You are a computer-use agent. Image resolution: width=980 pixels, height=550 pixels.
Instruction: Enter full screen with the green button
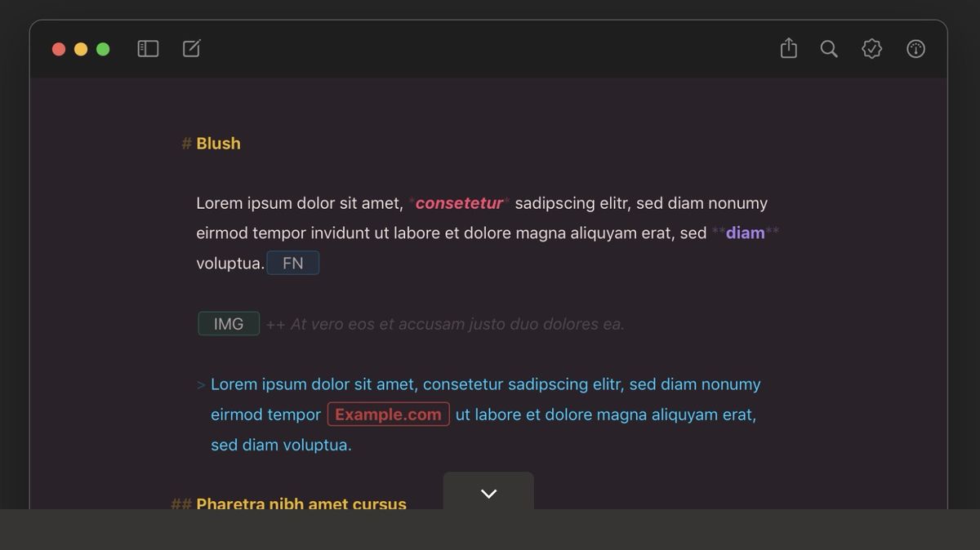(x=103, y=49)
